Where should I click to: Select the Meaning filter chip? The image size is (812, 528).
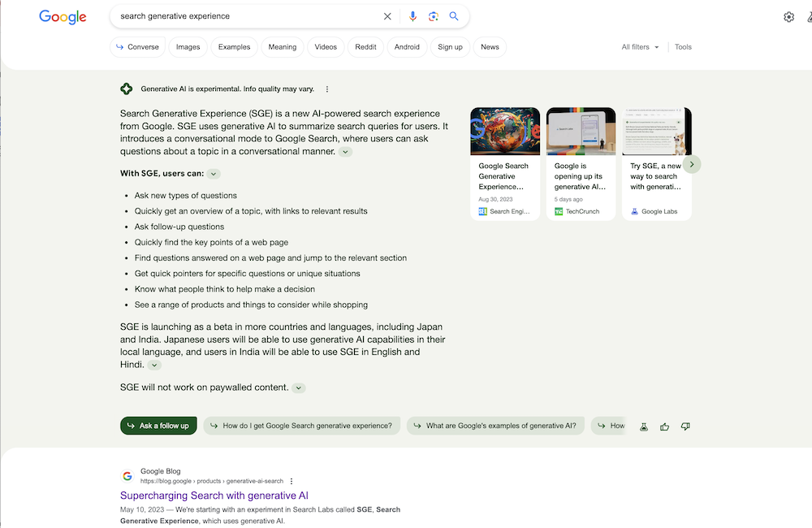pos(283,47)
